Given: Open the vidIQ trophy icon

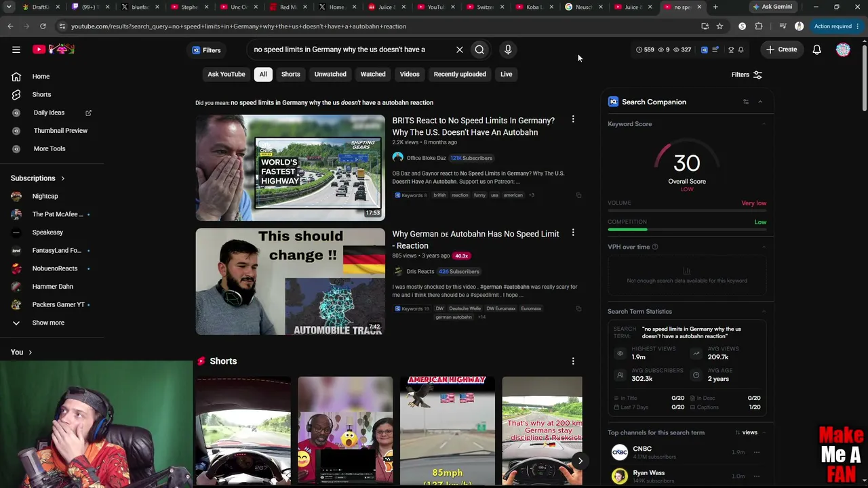Looking at the screenshot, I should click(731, 49).
